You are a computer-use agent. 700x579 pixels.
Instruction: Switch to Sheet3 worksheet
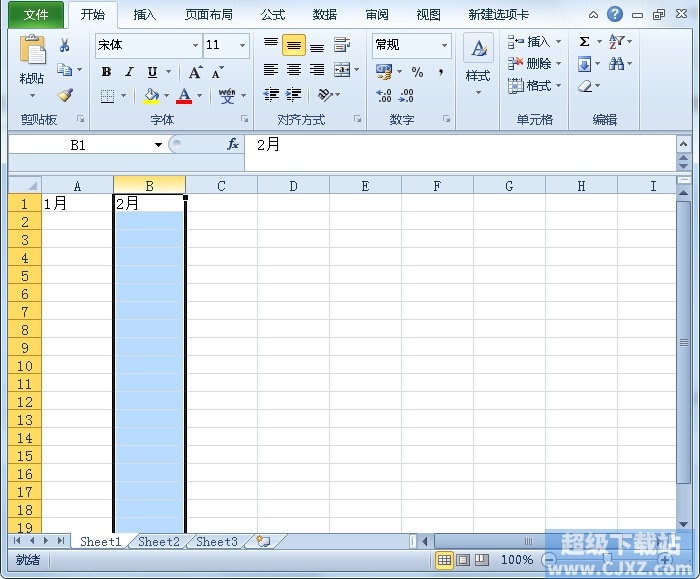pyautogui.click(x=217, y=542)
